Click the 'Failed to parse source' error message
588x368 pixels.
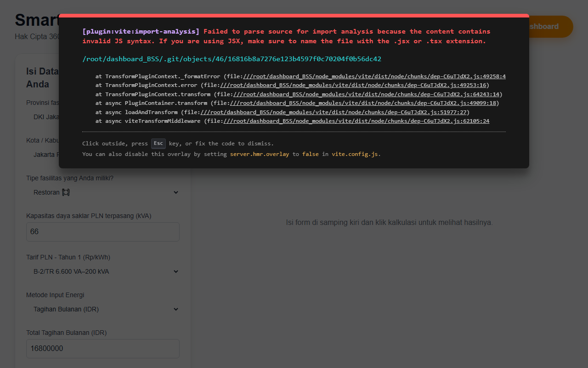286,36
